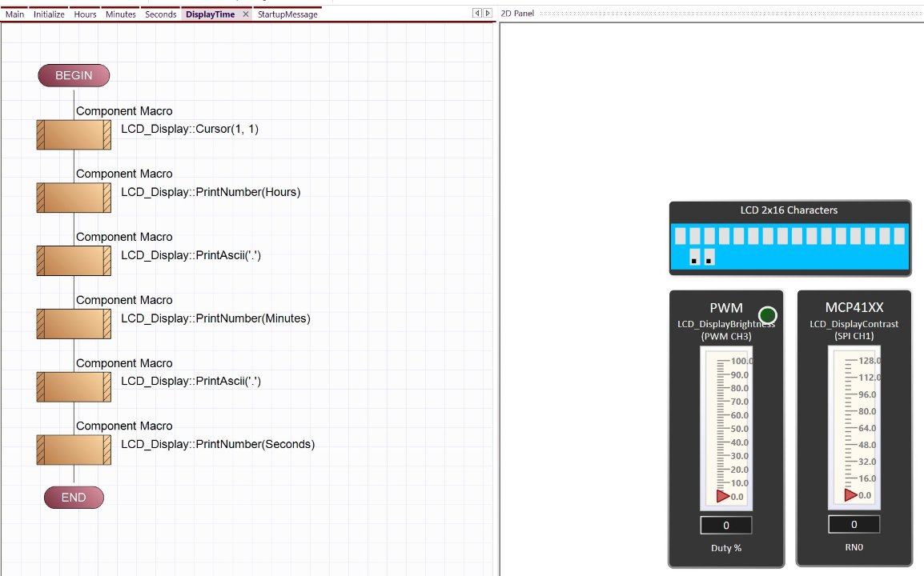Switch to the Main tab

click(14, 14)
